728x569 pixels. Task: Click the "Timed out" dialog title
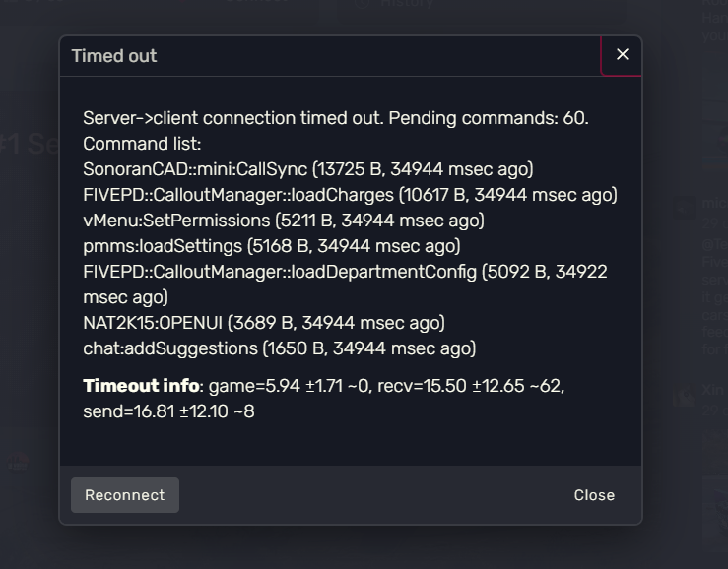pyautogui.click(x=114, y=56)
